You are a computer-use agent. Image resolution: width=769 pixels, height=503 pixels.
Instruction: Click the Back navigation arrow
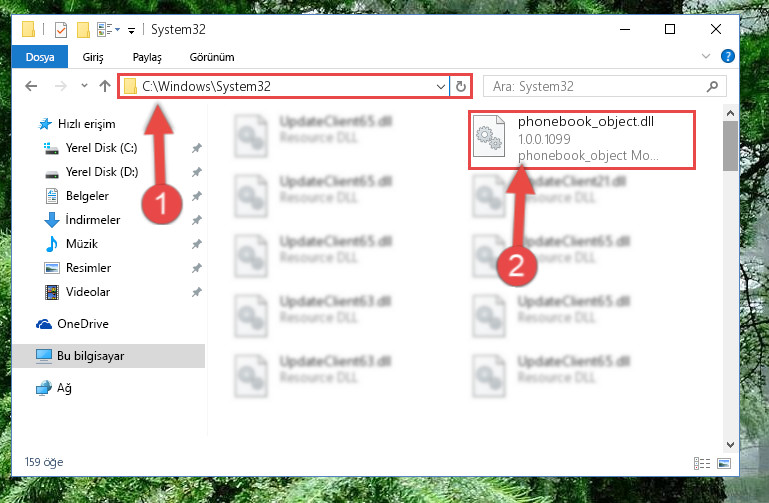(x=31, y=86)
